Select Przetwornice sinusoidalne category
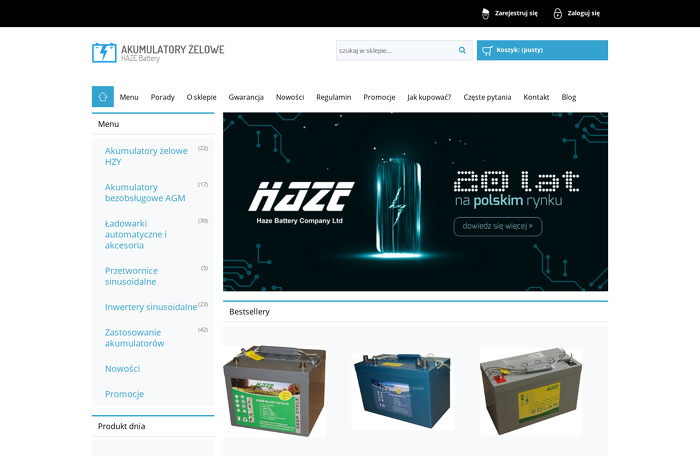The height and width of the screenshot is (456, 700). [131, 276]
